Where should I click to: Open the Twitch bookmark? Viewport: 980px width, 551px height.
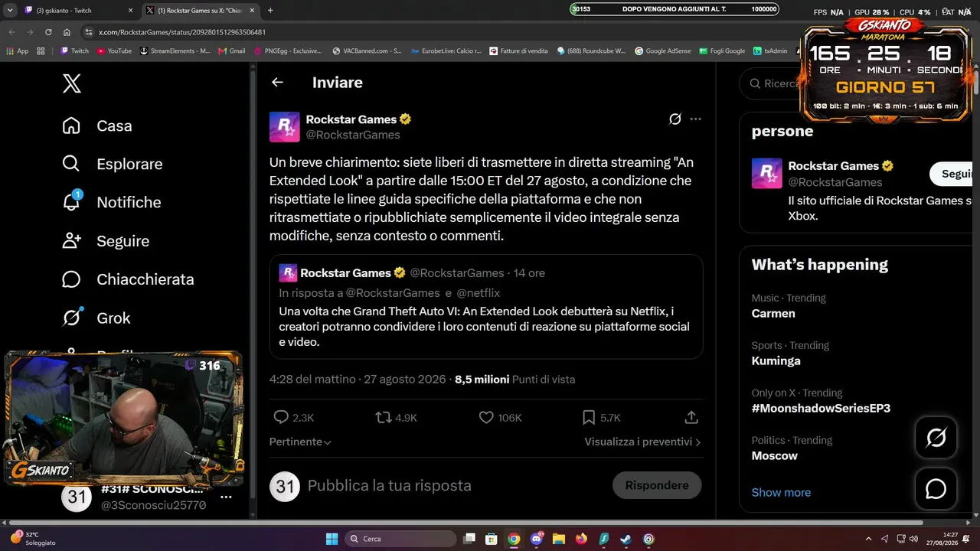[x=75, y=51]
